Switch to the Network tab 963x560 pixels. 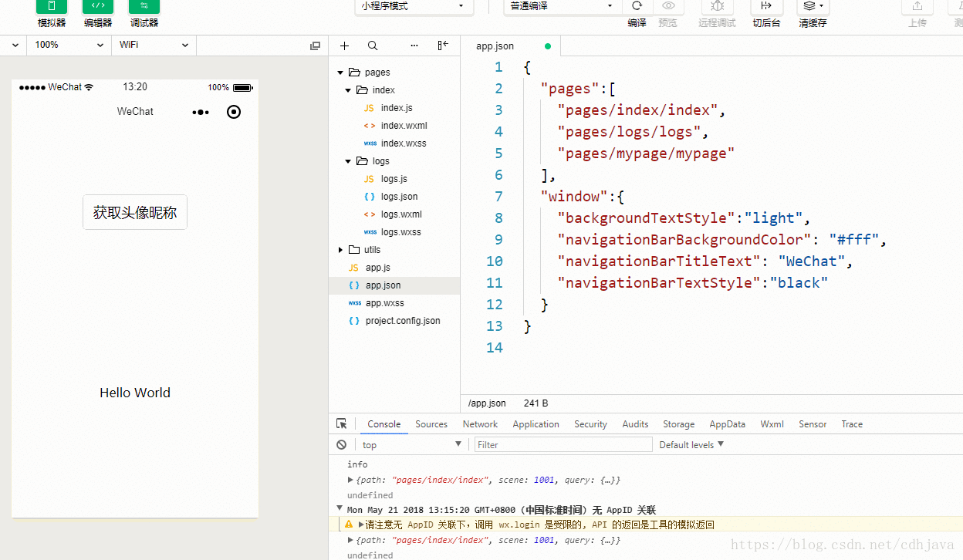(x=480, y=424)
